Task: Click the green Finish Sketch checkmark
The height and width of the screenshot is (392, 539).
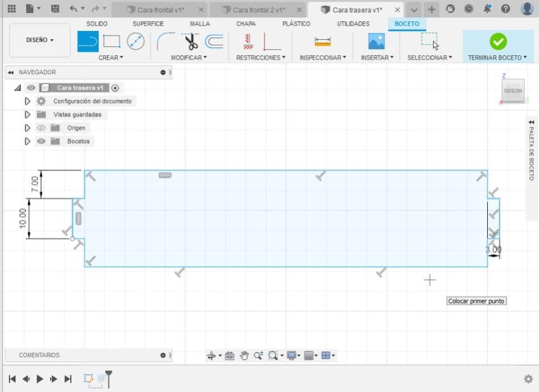Action: 498,42
